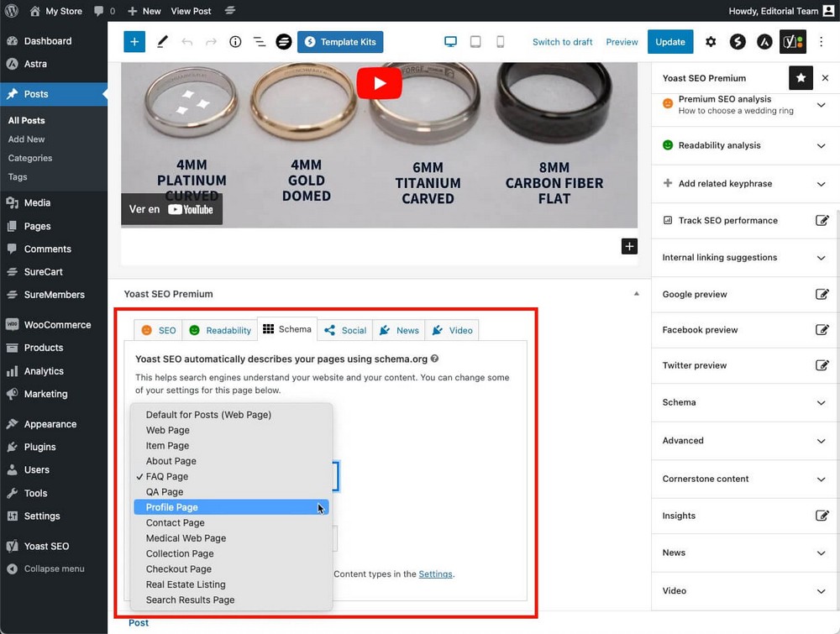The height and width of the screenshot is (634, 840).
Task: Expand Add related keyphrase section
Action: point(745,184)
